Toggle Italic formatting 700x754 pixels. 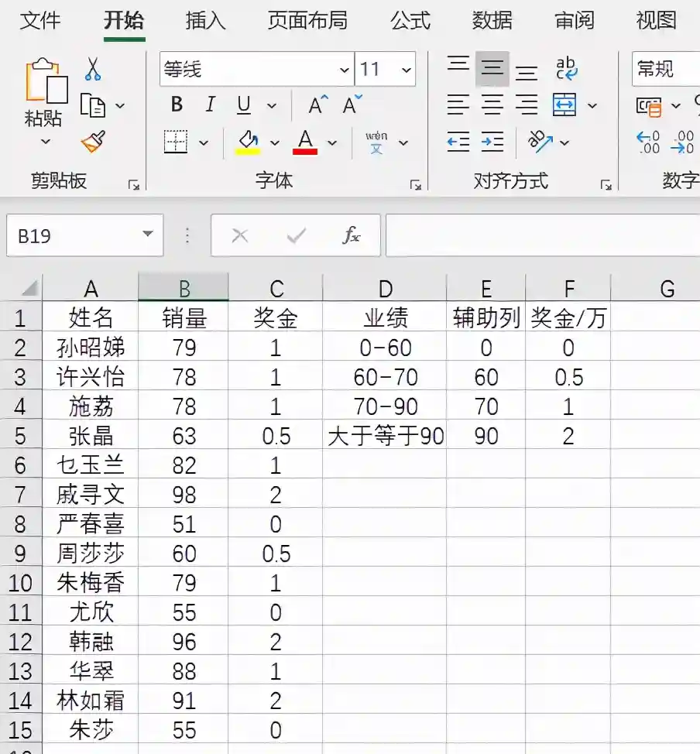tap(210, 105)
